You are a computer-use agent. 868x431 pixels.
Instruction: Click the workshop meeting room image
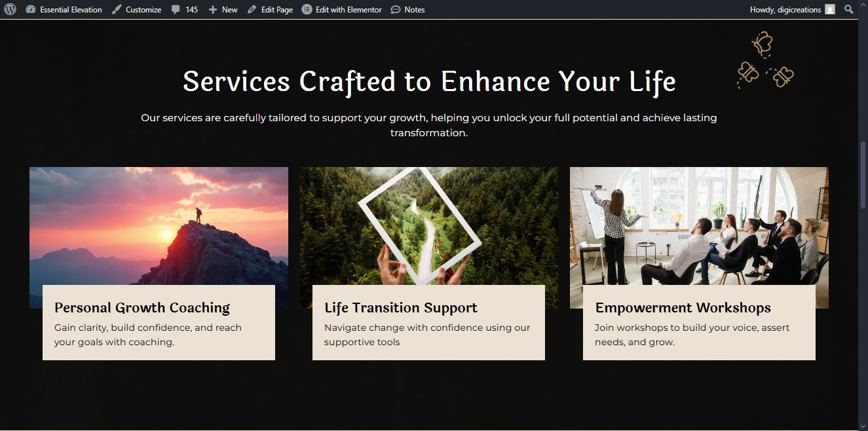[x=699, y=225]
